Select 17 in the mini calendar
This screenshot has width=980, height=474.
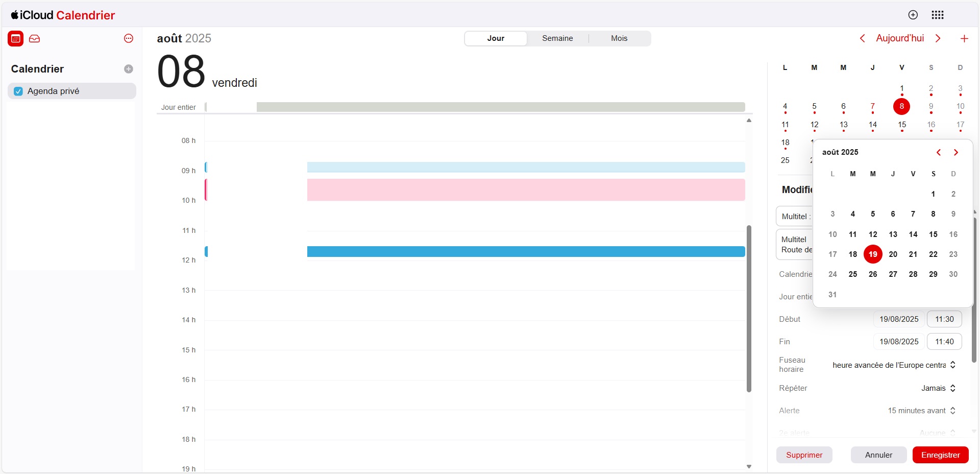pyautogui.click(x=960, y=125)
